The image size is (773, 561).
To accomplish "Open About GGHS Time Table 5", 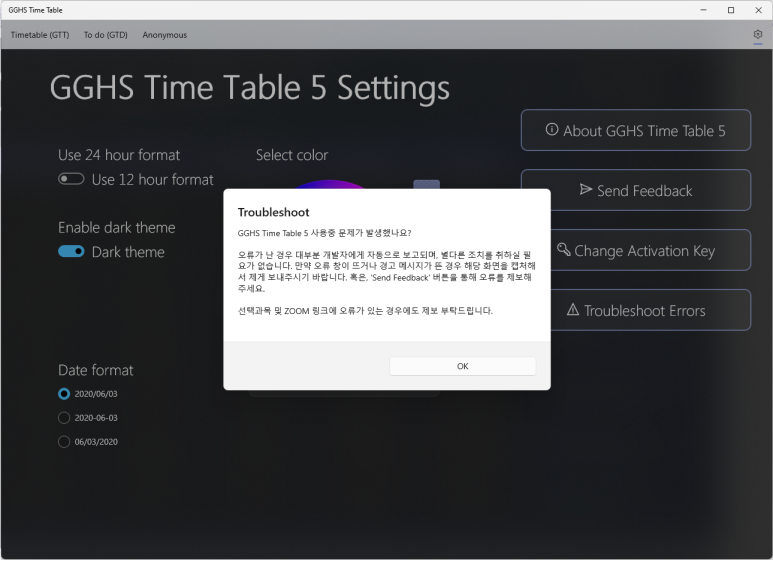I will [x=635, y=130].
